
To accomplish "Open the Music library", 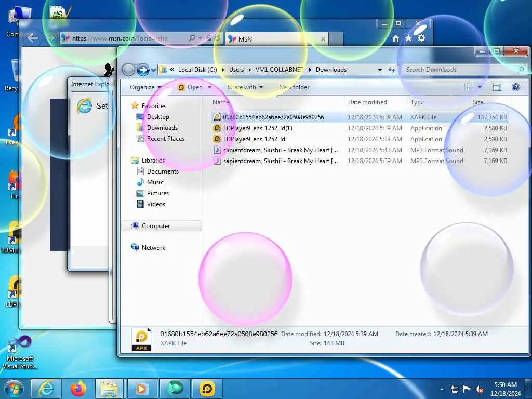I will pyautogui.click(x=155, y=182).
